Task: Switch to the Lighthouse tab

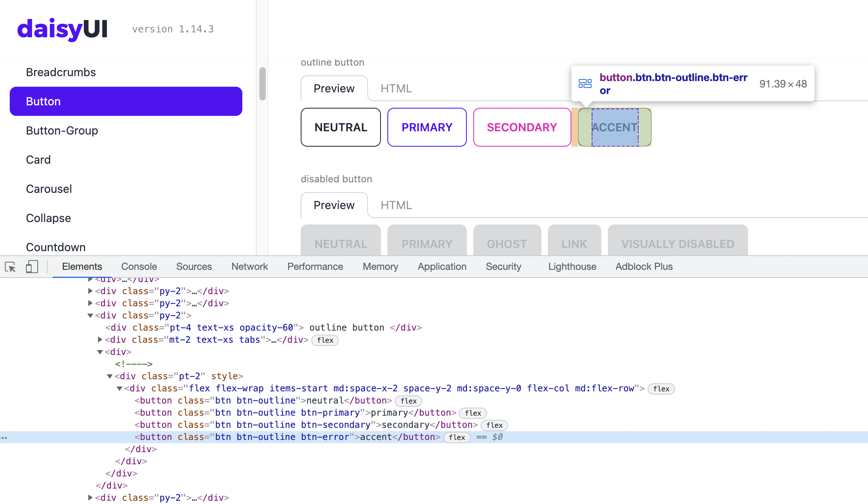Action: tap(572, 267)
